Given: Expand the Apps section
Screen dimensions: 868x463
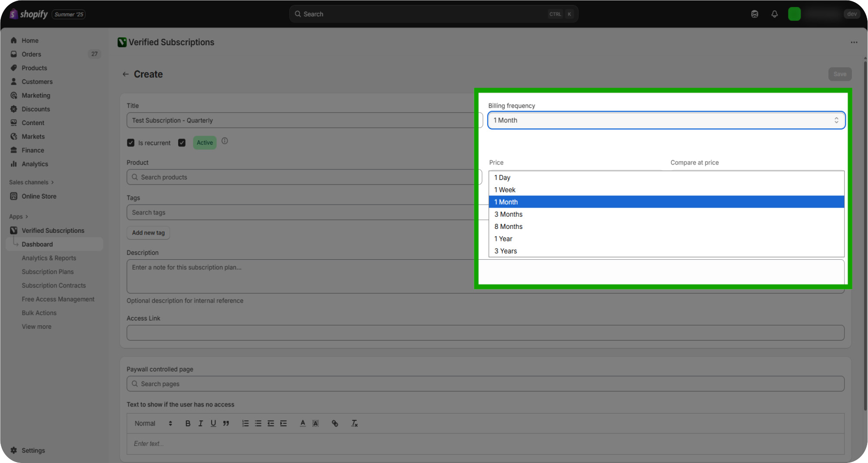Looking at the screenshot, I should coord(19,217).
